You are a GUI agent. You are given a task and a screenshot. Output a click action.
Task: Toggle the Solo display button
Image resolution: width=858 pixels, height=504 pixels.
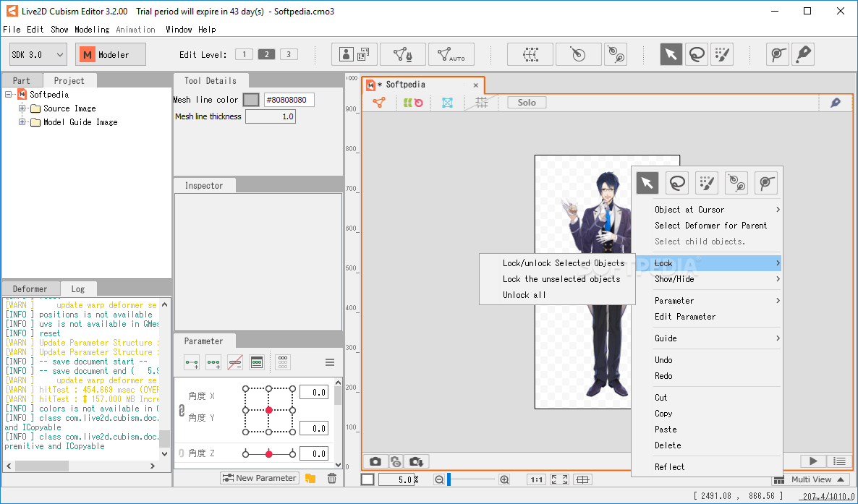[527, 103]
